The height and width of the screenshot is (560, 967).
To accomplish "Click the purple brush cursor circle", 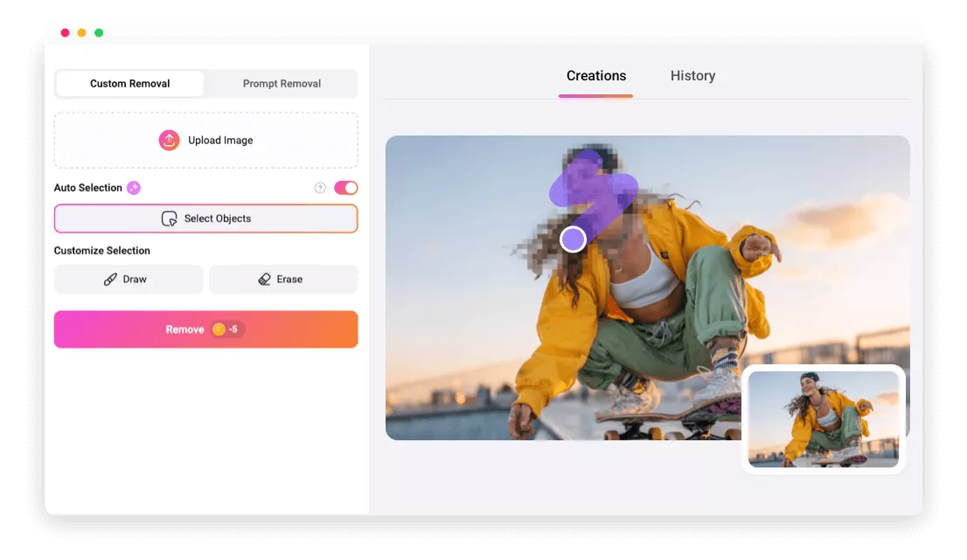I will [573, 239].
